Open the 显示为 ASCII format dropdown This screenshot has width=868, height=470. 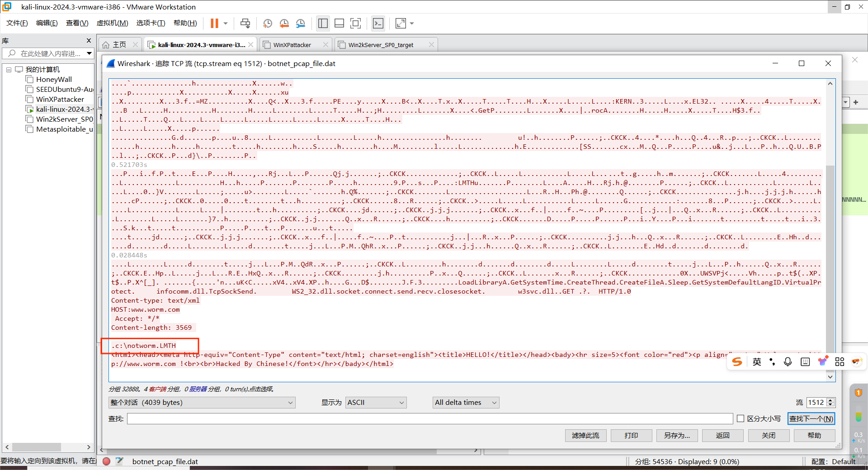(x=376, y=403)
